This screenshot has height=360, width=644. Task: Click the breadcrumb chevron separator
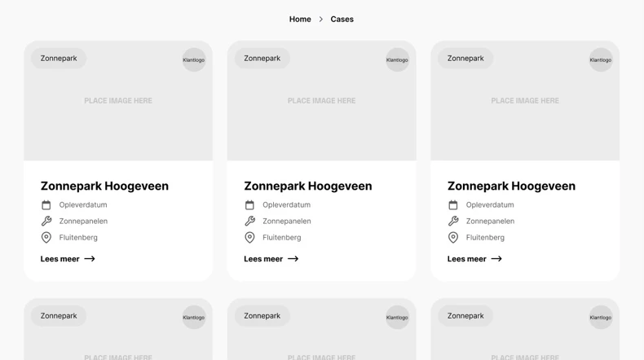click(x=321, y=20)
